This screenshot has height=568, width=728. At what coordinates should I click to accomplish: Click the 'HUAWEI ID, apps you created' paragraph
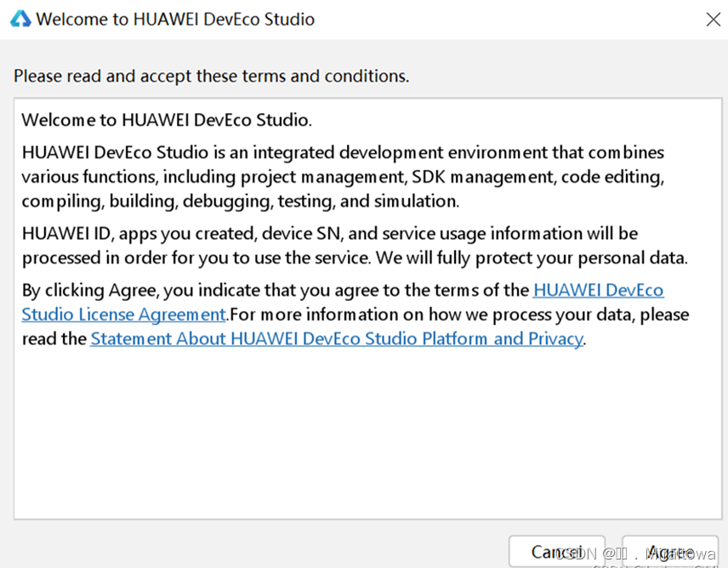coord(355,246)
